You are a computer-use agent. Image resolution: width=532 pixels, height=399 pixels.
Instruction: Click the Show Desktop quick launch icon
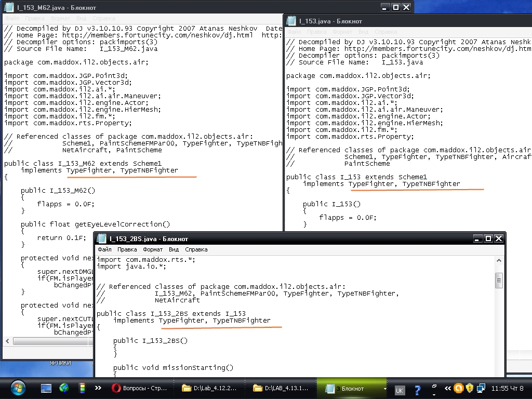tap(46, 388)
